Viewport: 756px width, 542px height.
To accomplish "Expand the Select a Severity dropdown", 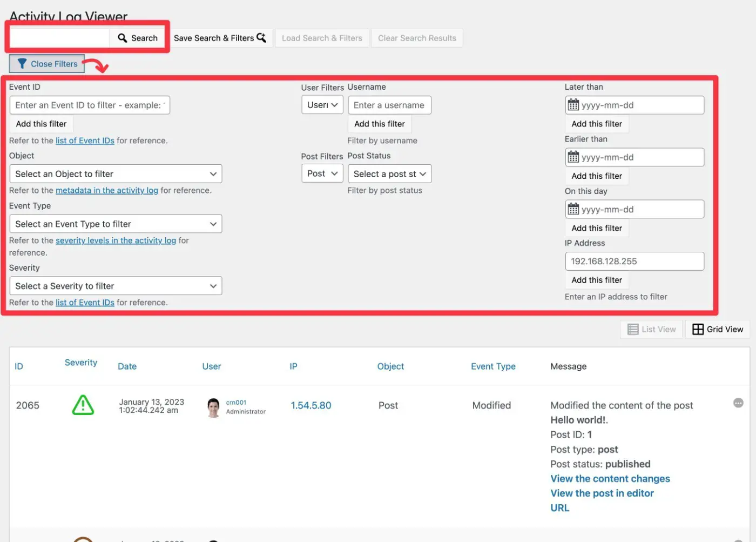I will (x=116, y=286).
